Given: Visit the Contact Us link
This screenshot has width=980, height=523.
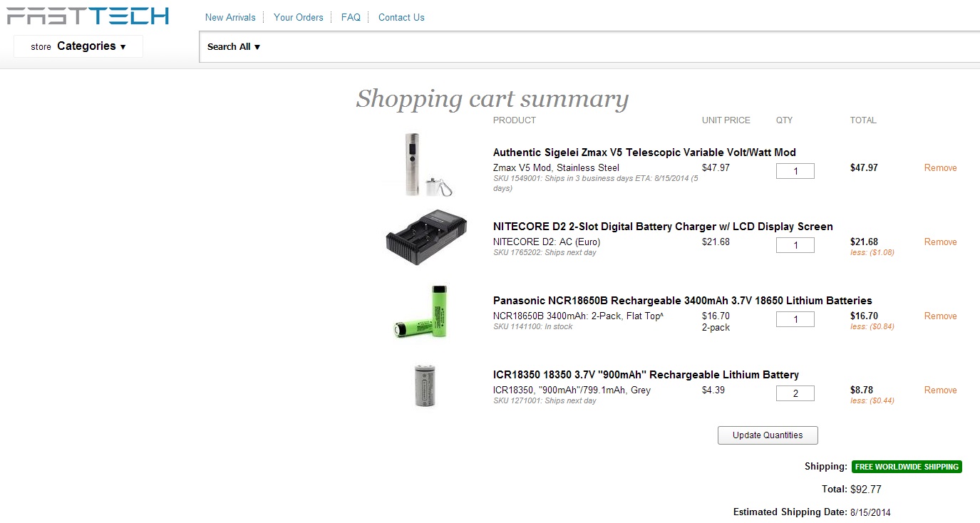Looking at the screenshot, I should pos(401,17).
